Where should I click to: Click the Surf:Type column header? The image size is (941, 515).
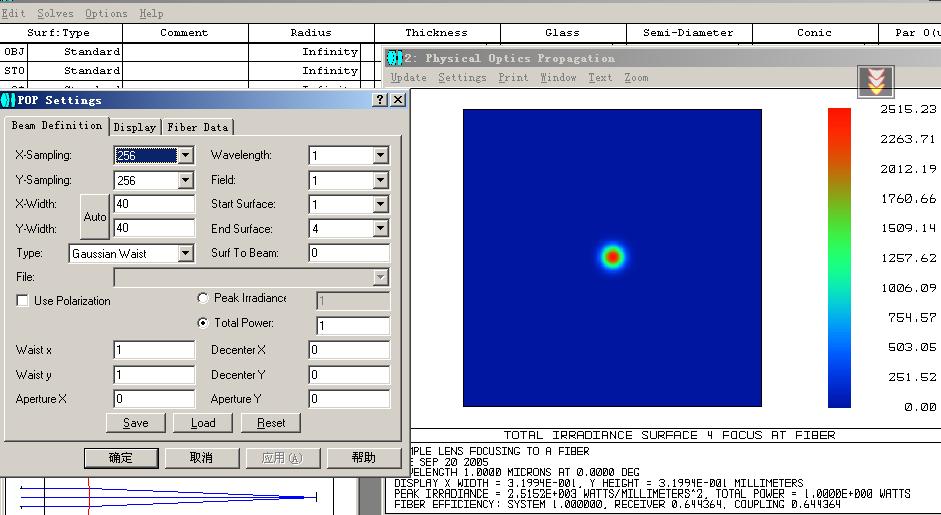tap(61, 33)
